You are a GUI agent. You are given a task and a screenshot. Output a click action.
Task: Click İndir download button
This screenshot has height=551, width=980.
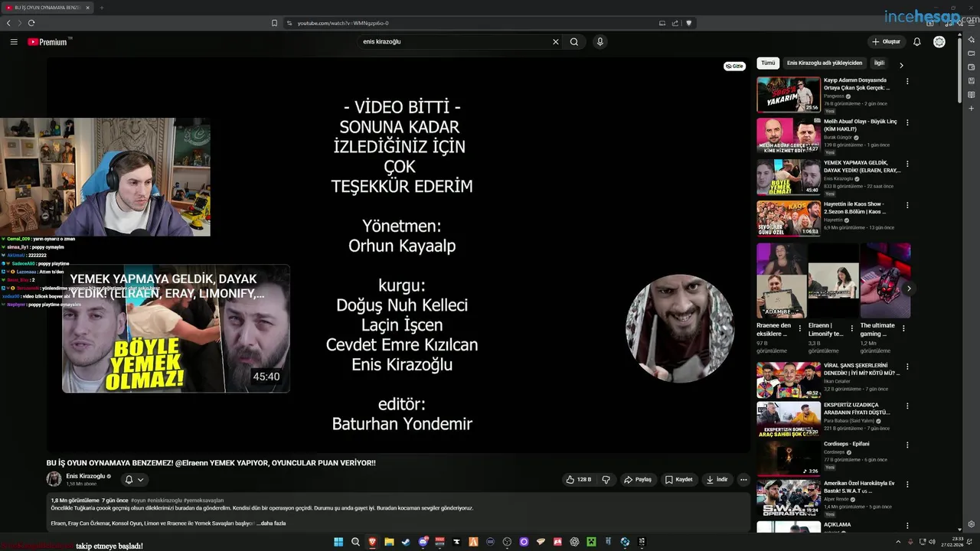[717, 480]
